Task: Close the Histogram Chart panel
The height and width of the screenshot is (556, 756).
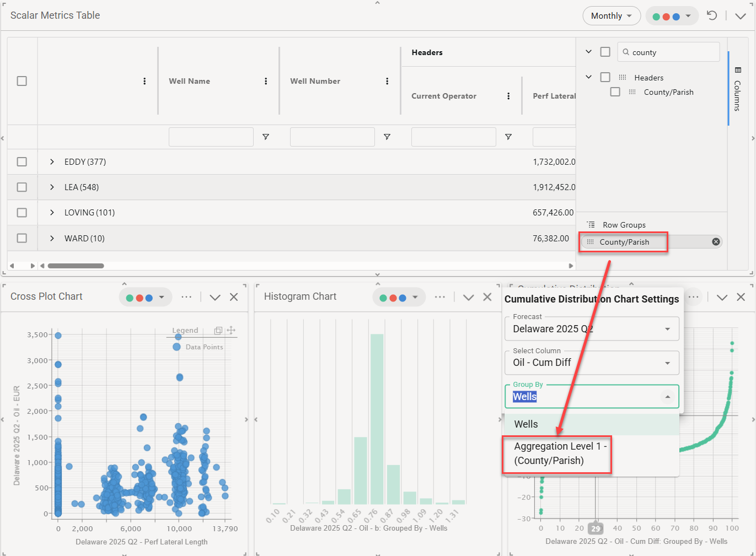Action: point(487,297)
